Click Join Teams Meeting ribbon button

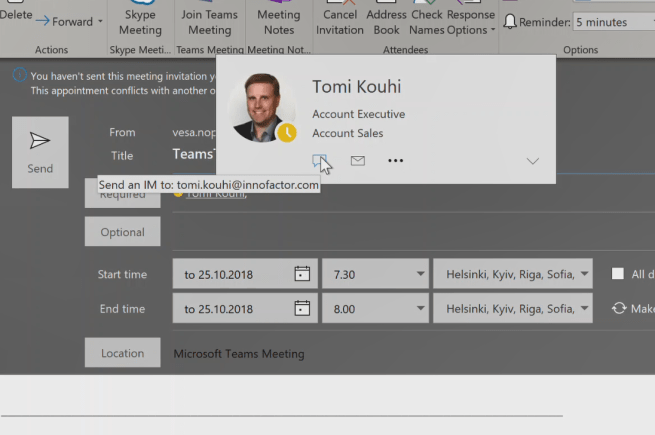209,22
